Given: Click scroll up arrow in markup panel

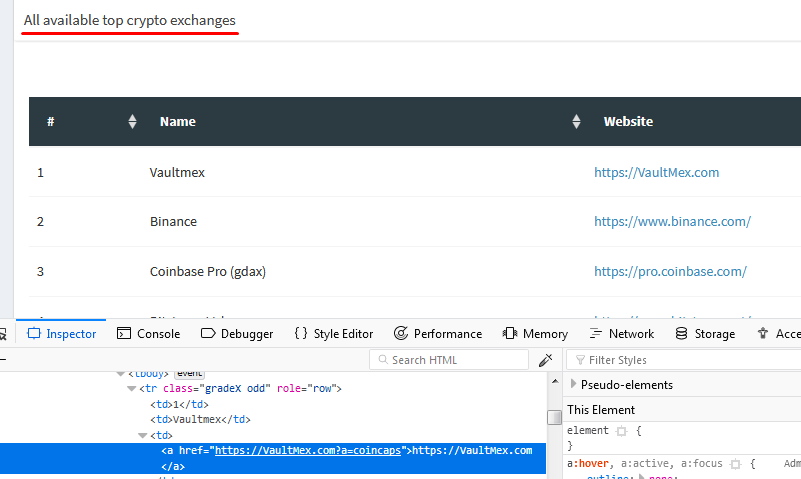Looking at the screenshot, I should (x=555, y=381).
